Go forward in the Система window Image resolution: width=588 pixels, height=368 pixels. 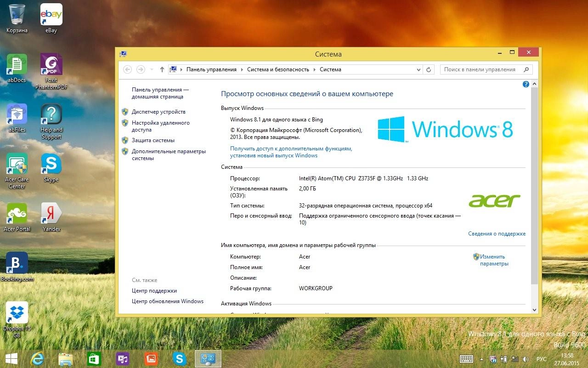pyautogui.click(x=141, y=69)
